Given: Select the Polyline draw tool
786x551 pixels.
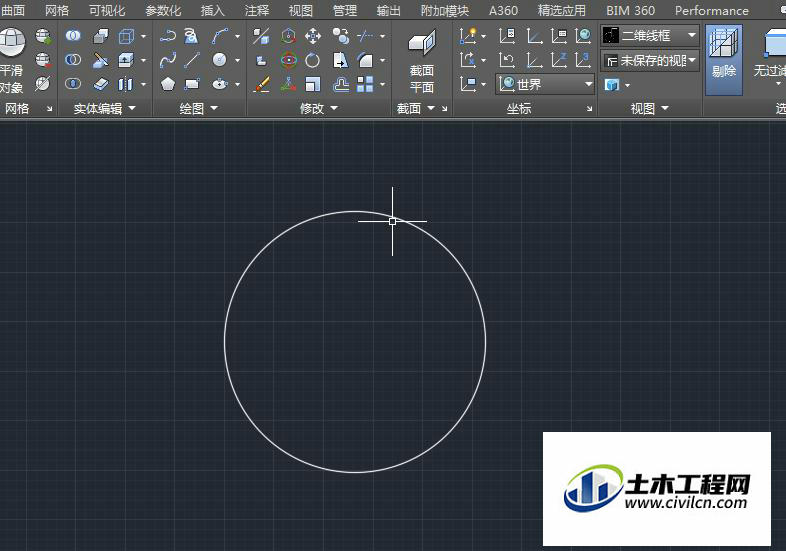Looking at the screenshot, I should (167, 36).
